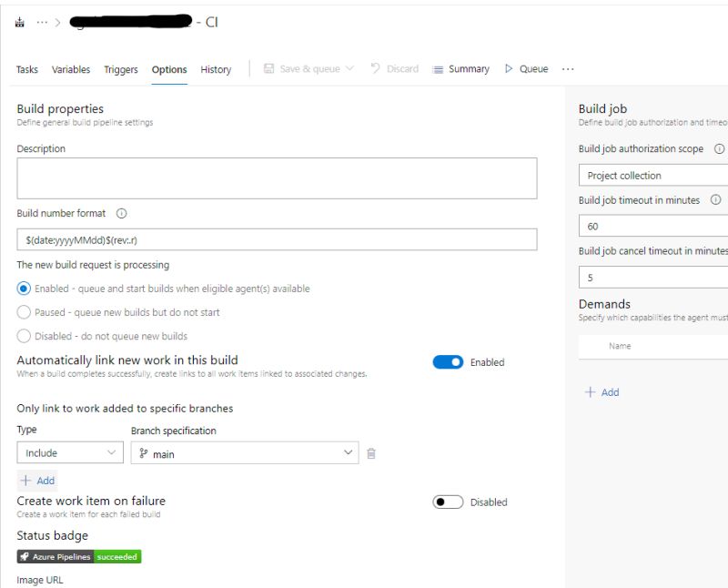Switch to the Variables tab

click(71, 68)
